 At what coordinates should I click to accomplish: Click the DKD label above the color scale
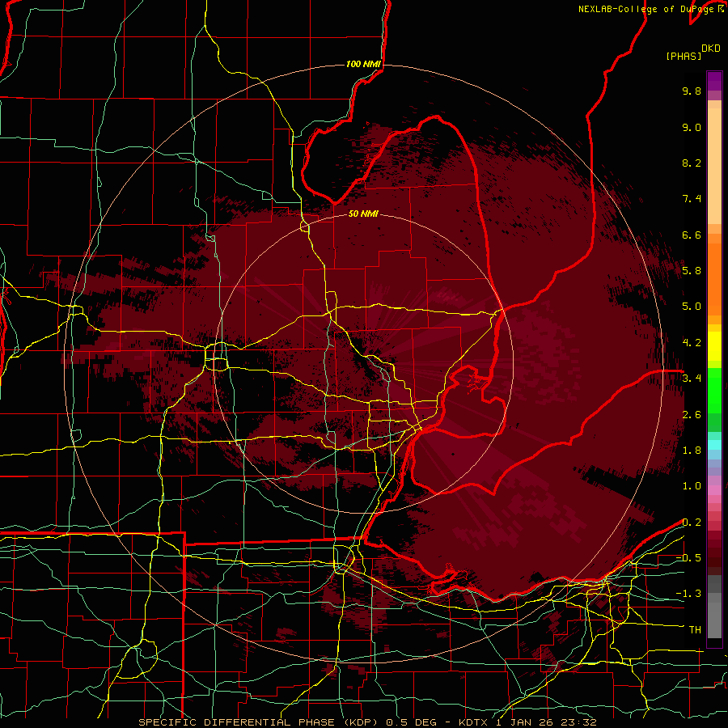click(711, 49)
